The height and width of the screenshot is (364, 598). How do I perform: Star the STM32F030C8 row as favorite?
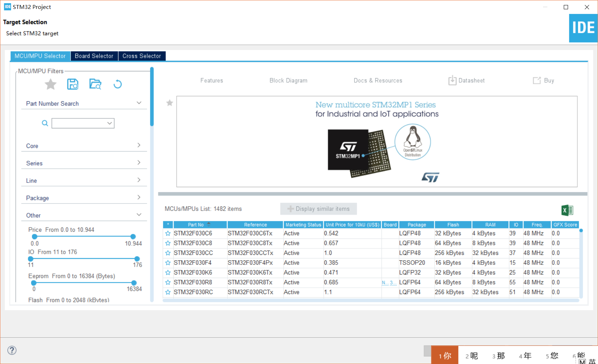click(x=168, y=243)
